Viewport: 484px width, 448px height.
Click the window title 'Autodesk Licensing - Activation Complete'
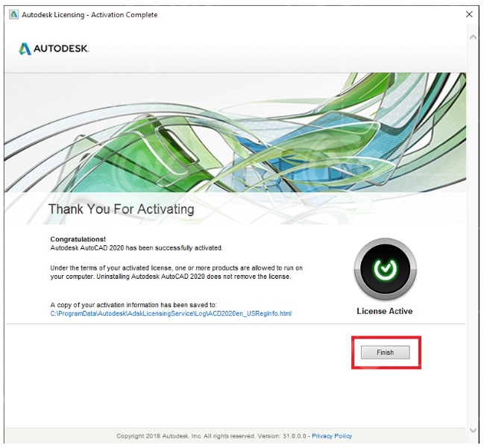89,14
